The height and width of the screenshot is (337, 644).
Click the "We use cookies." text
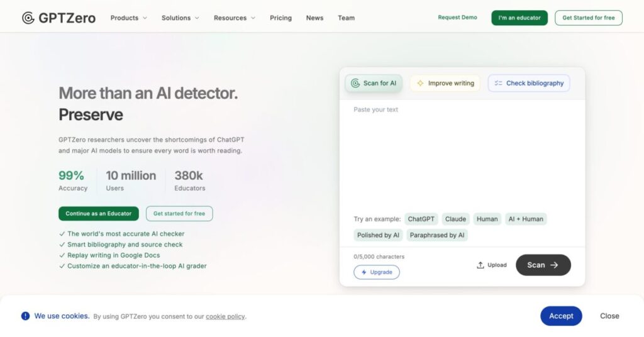[62, 316]
